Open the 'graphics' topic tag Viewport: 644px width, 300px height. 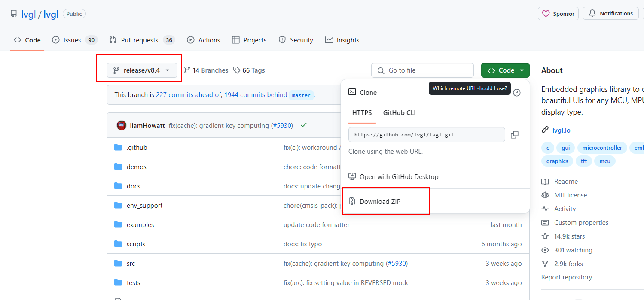(557, 161)
